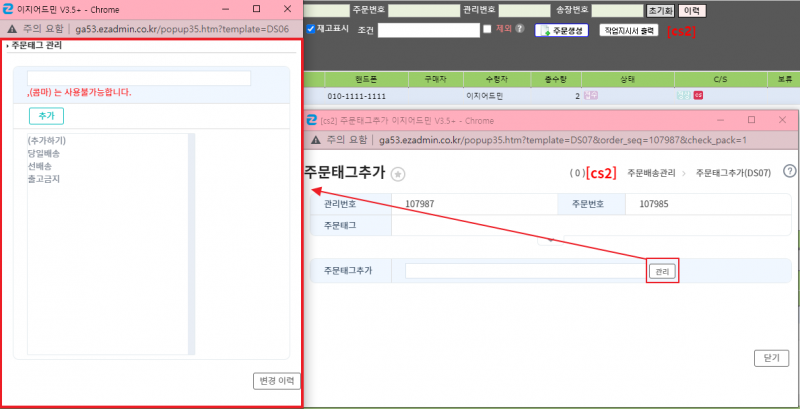Click the help icon next to 제외

click(x=520, y=29)
